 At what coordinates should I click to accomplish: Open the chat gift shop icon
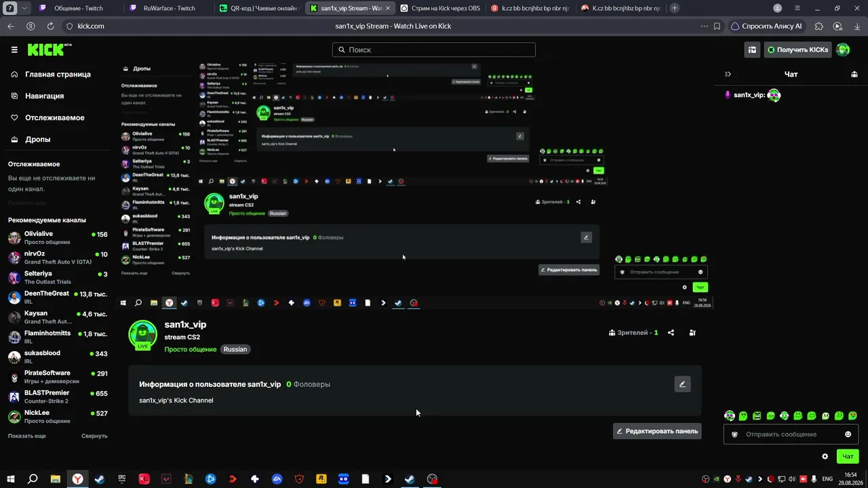tap(854, 74)
